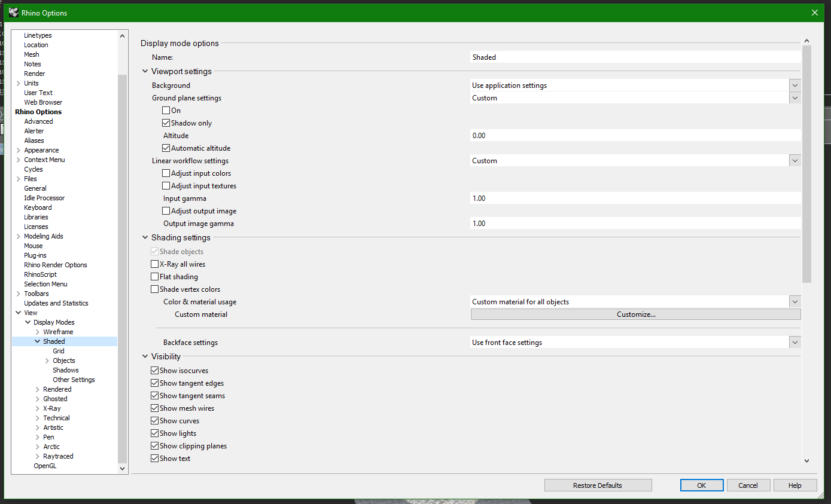Expand the Ghosted display mode node

(x=38, y=399)
